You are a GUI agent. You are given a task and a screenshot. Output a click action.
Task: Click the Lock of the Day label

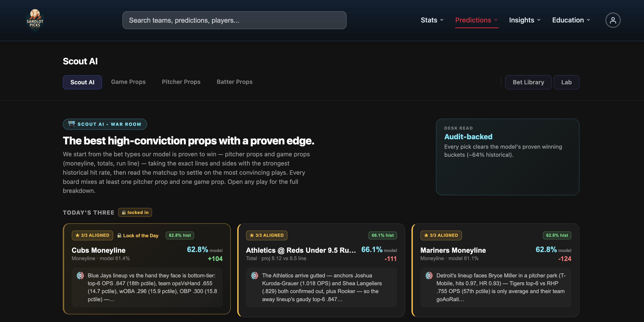click(141, 235)
